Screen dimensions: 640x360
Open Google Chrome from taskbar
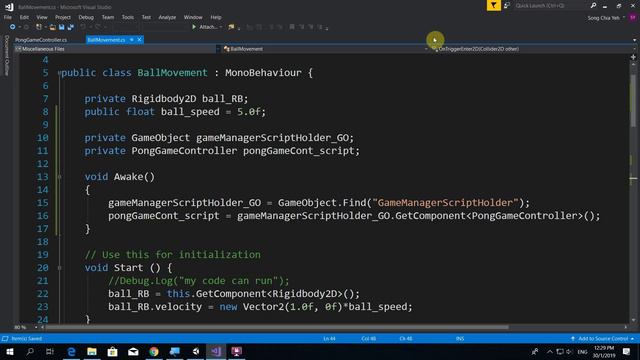154,351
